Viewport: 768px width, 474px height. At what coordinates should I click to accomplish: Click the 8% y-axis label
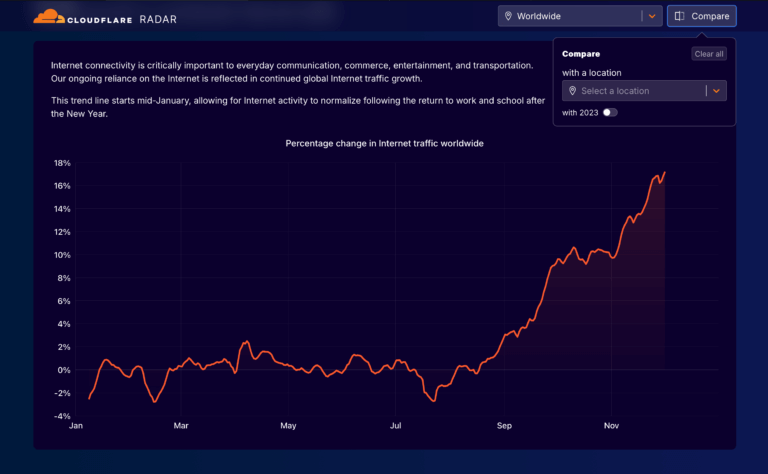[x=64, y=278]
